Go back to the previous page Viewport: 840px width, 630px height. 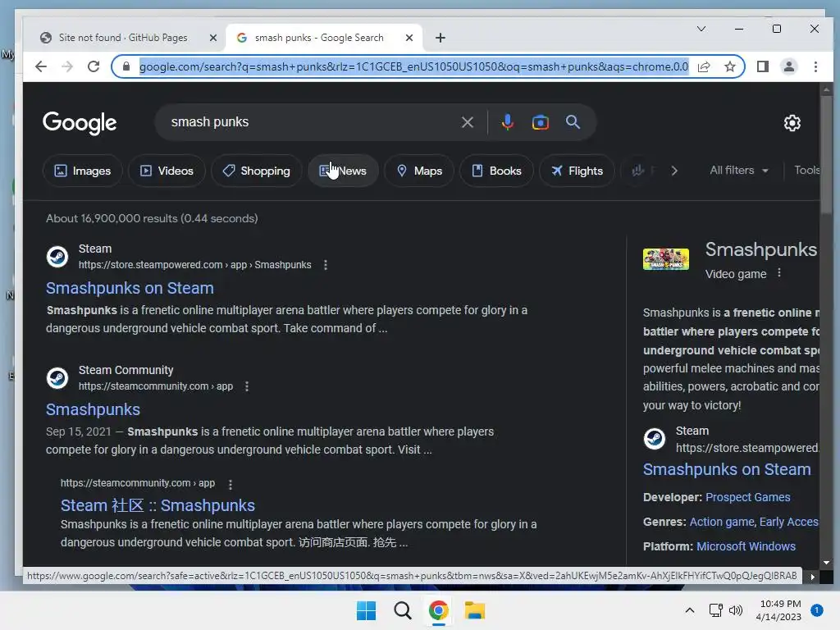[41, 66]
